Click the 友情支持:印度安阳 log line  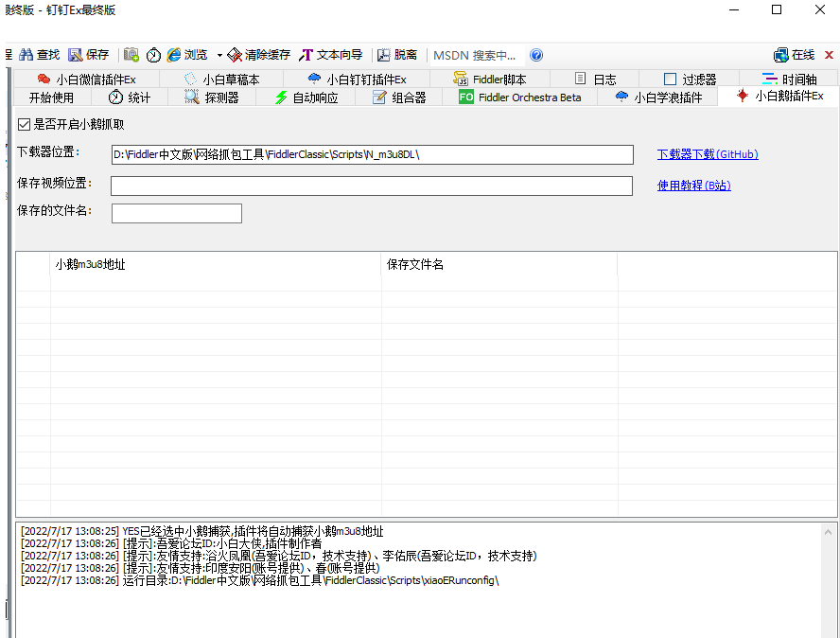[200, 568]
